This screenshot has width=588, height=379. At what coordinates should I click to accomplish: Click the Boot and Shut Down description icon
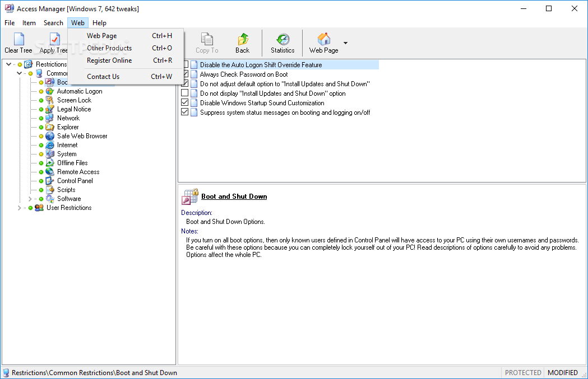pyautogui.click(x=190, y=196)
